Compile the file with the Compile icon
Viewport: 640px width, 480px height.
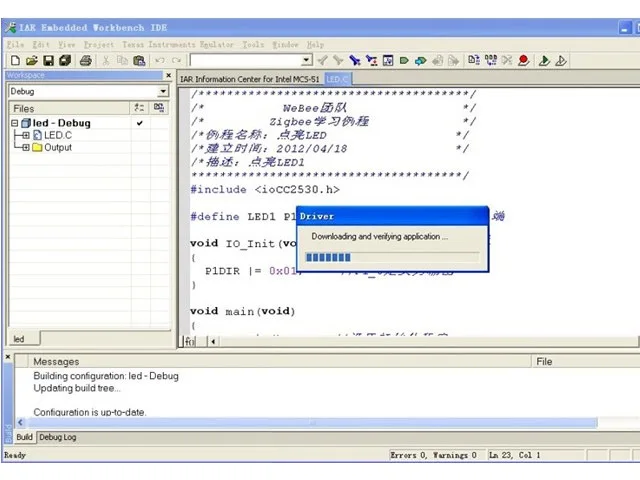474,60
